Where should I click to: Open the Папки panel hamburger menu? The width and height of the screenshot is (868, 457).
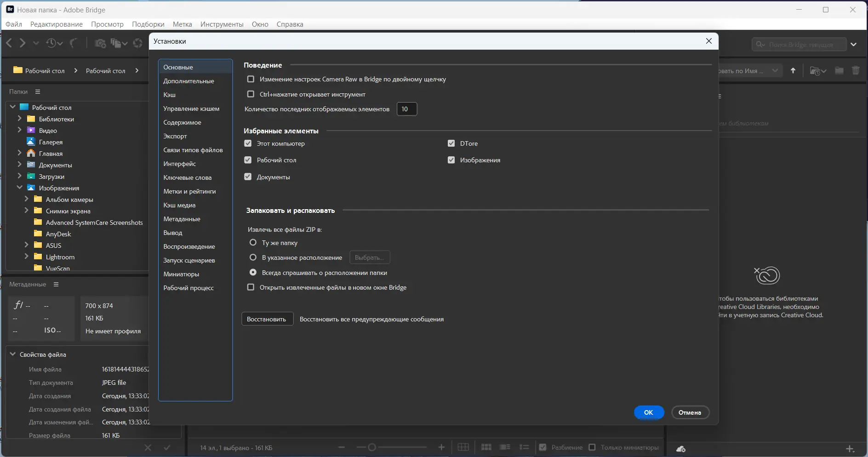(x=38, y=91)
